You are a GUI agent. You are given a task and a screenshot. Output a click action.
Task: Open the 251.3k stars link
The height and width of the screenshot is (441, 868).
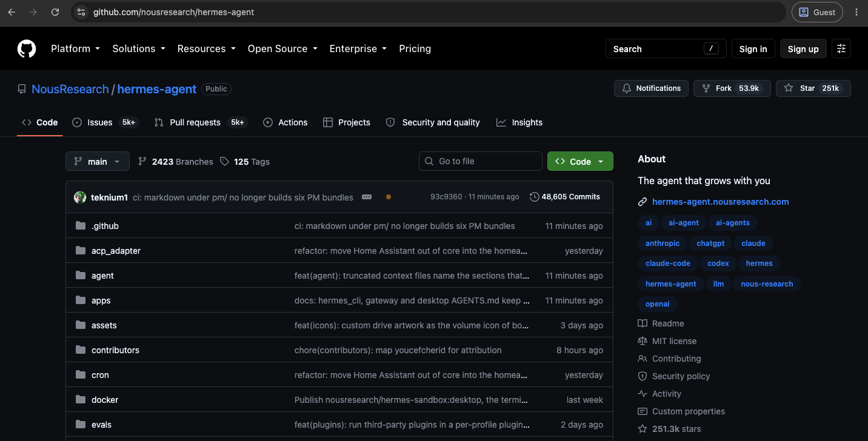(669, 429)
